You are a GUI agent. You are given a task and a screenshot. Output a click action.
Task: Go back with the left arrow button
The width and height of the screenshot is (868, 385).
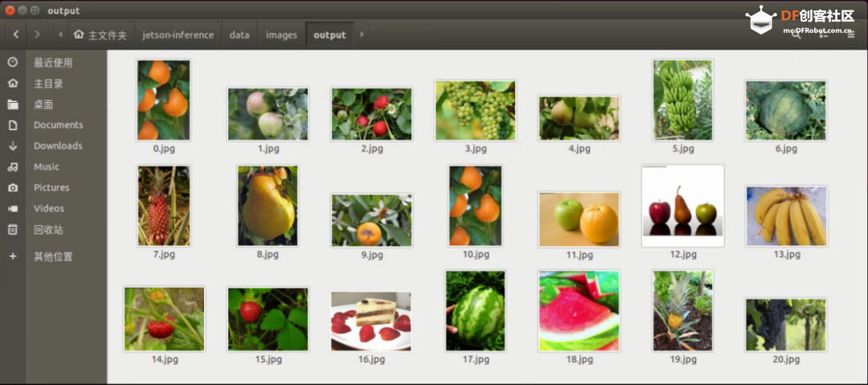click(x=16, y=35)
